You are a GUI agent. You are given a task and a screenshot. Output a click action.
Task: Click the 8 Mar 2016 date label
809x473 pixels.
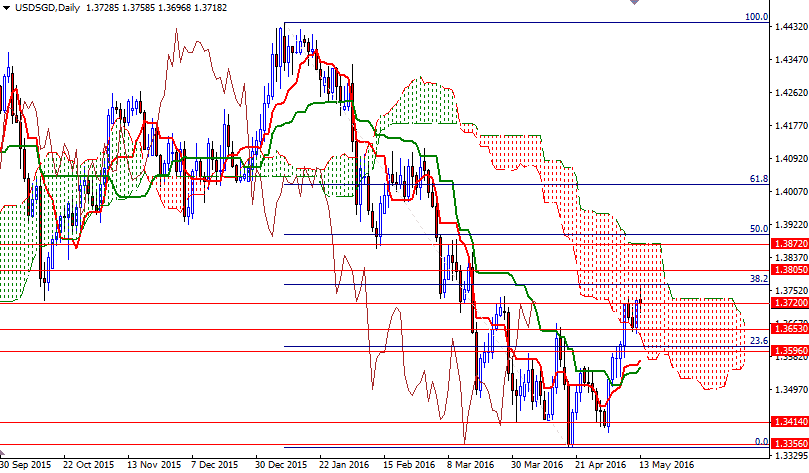pos(471,464)
